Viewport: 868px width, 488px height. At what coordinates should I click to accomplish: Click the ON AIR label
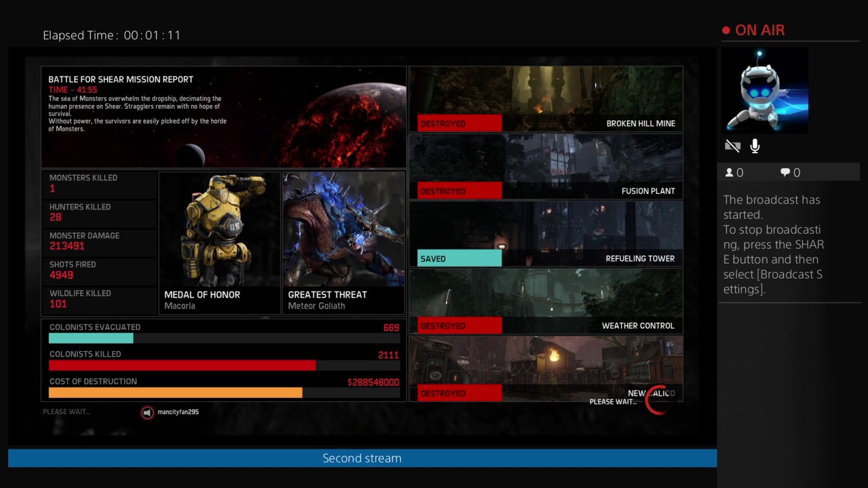click(759, 30)
